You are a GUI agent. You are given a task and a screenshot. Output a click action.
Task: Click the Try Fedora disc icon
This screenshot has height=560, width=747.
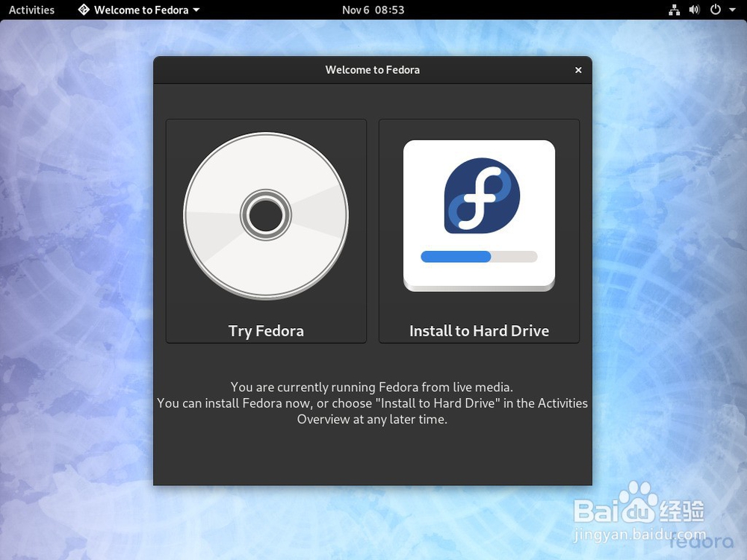click(266, 216)
